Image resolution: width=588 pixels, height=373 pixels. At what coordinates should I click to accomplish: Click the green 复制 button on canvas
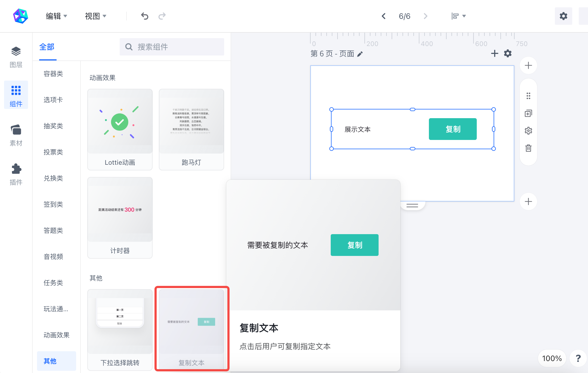pos(453,129)
